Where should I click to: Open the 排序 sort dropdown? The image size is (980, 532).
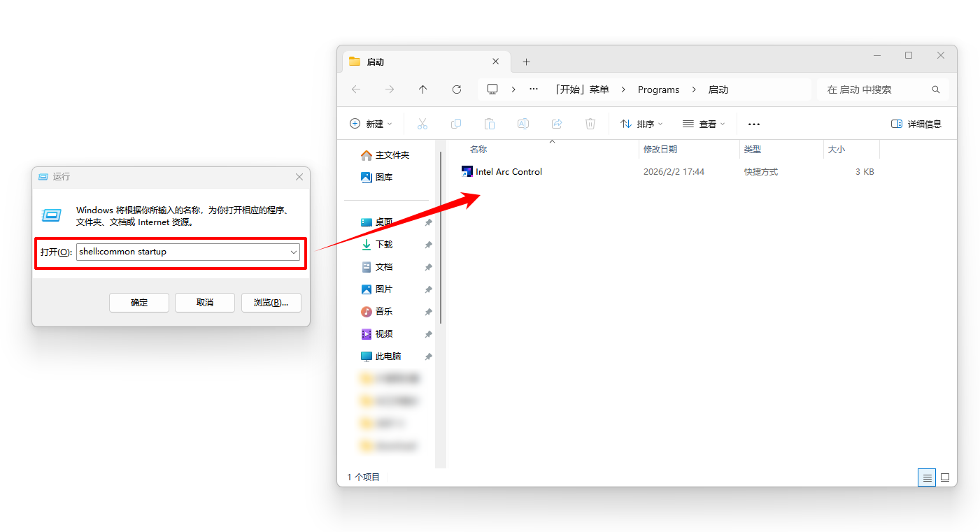point(641,124)
